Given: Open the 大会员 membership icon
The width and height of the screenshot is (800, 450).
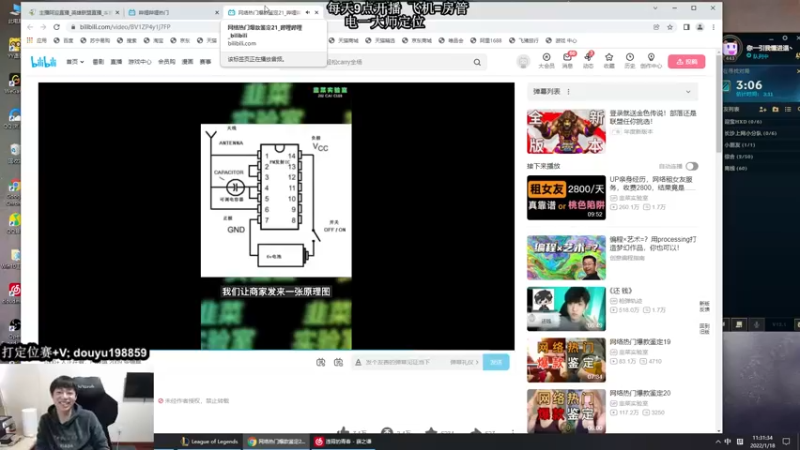Looking at the screenshot, I should point(546,60).
